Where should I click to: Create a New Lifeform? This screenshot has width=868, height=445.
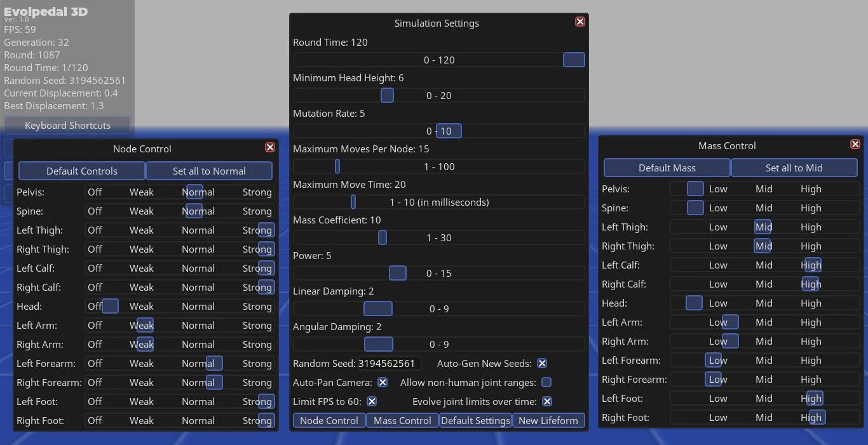tap(548, 420)
